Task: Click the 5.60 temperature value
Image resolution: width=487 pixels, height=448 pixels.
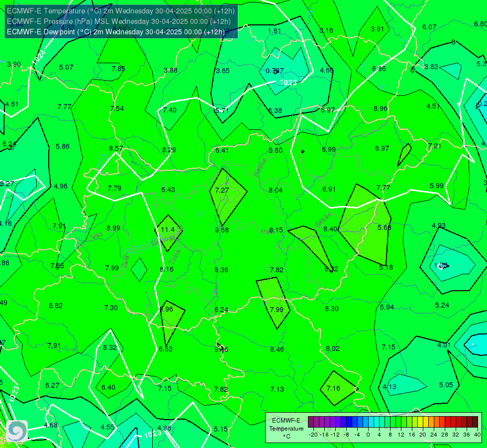Action: click(276, 150)
